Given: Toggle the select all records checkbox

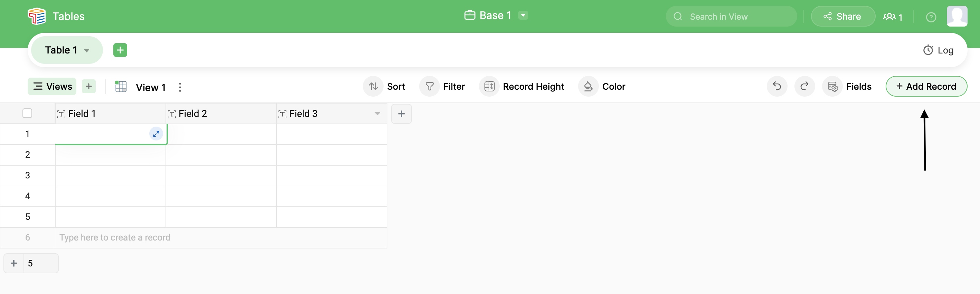Looking at the screenshot, I should [27, 114].
